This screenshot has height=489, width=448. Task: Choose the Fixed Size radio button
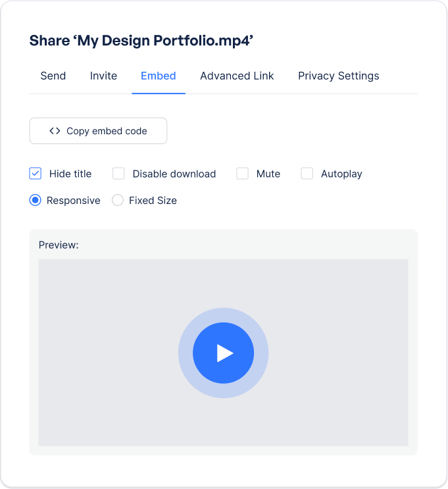[118, 201]
